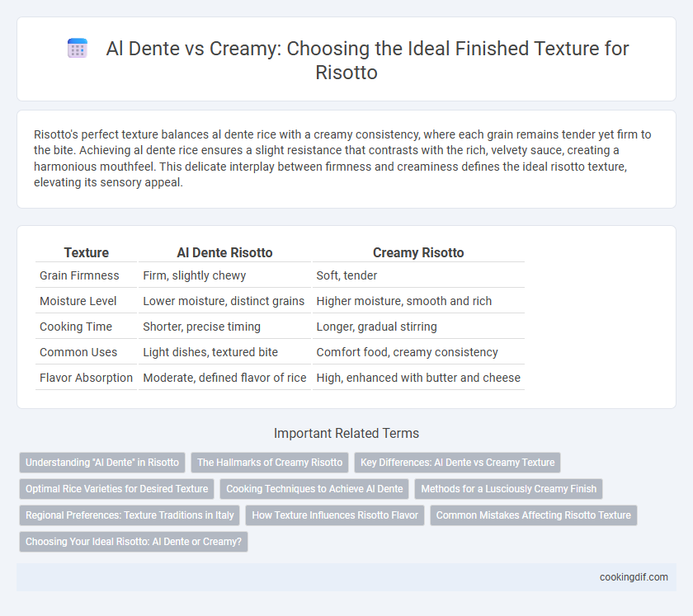Visit the cookingdif.com footer link

coord(634,577)
